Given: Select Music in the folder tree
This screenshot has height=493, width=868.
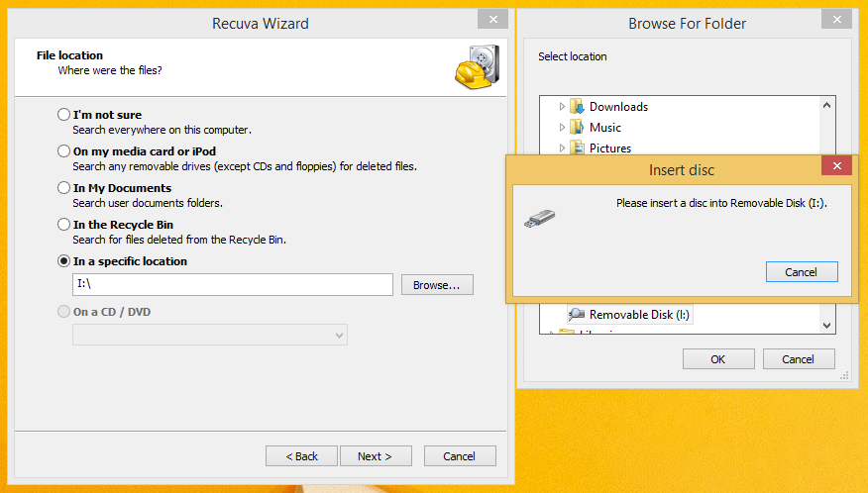Looking at the screenshot, I should [605, 128].
